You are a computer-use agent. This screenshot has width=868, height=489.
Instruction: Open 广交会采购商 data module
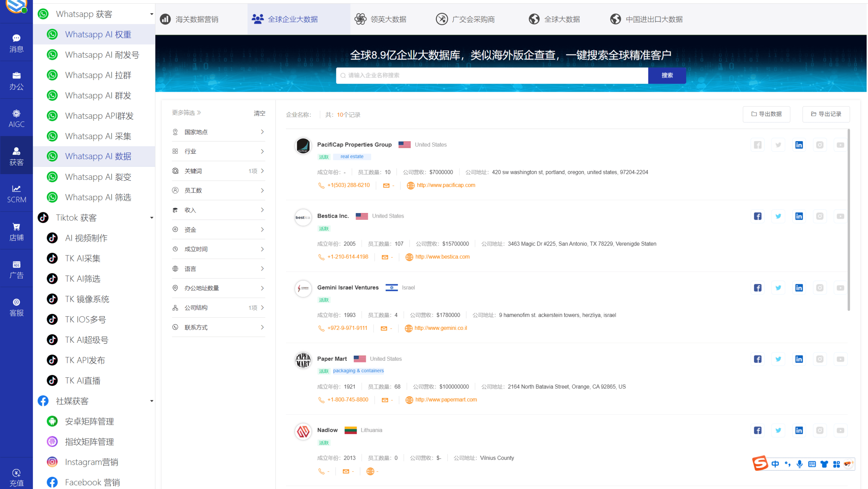[442, 19]
